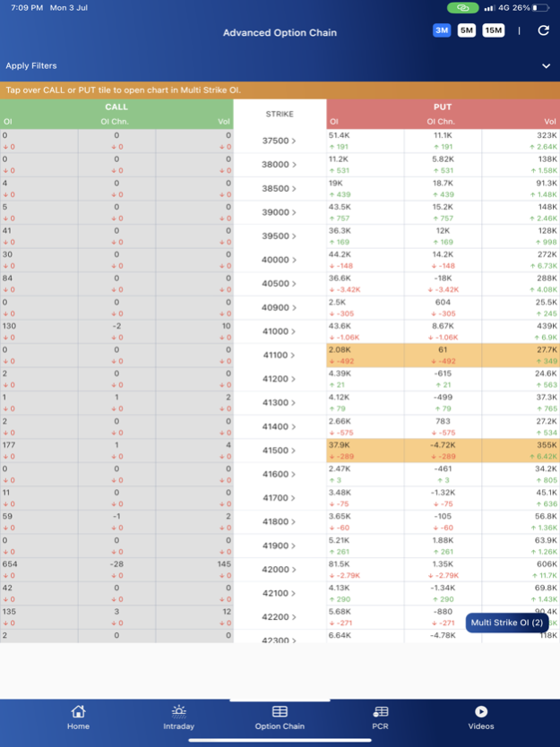Expand strike 42000 row
Screen dimensions: 560x747
pyautogui.click(x=280, y=570)
